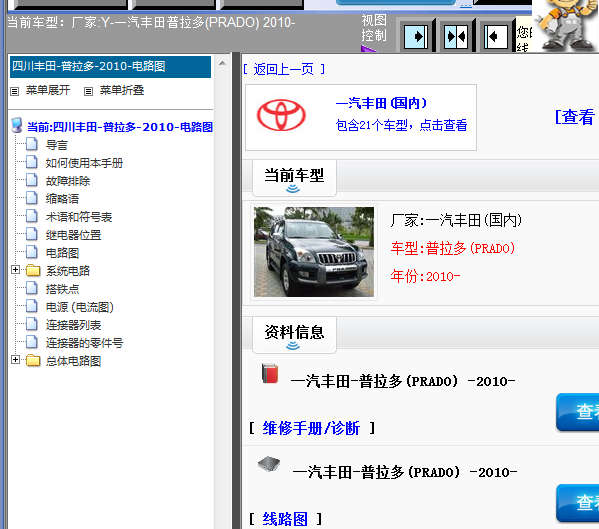Expand the 系统电路 folder
The width and height of the screenshot is (599, 529).
pos(15,270)
